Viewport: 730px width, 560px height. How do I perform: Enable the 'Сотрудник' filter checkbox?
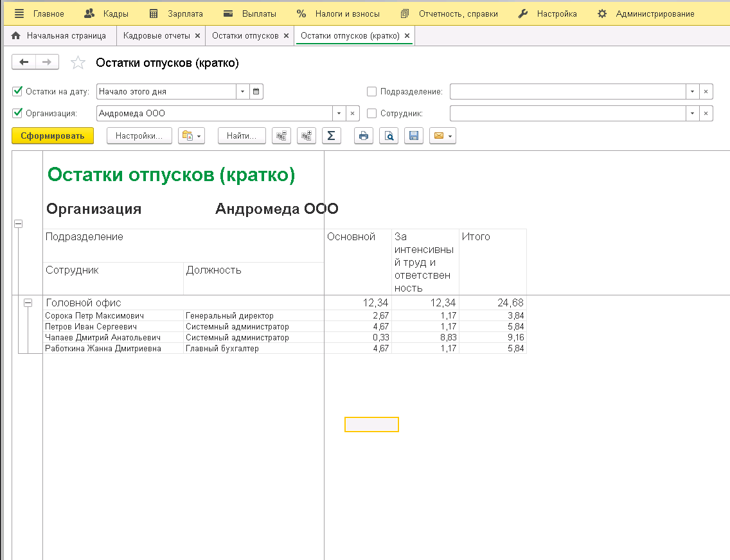point(371,114)
